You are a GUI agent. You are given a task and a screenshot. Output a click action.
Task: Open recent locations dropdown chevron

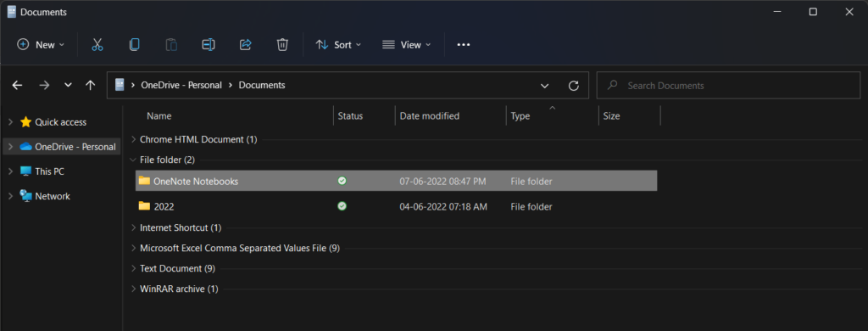[68, 86]
